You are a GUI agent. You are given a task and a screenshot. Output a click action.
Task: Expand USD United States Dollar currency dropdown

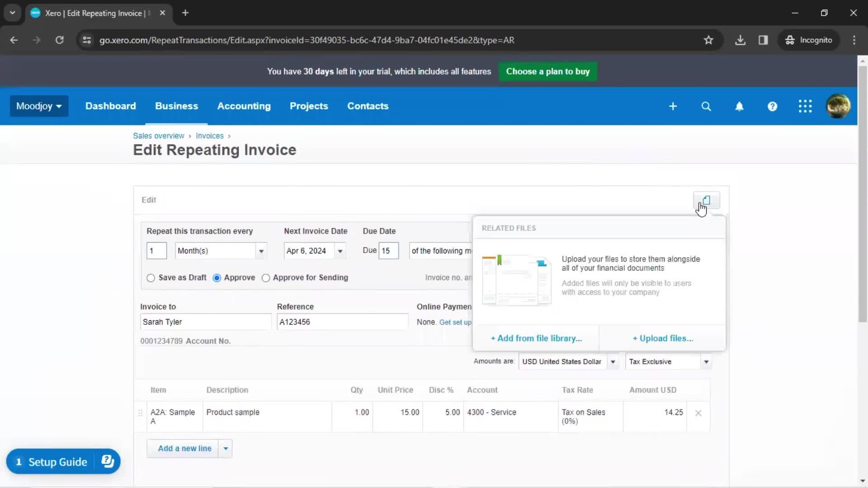click(613, 361)
